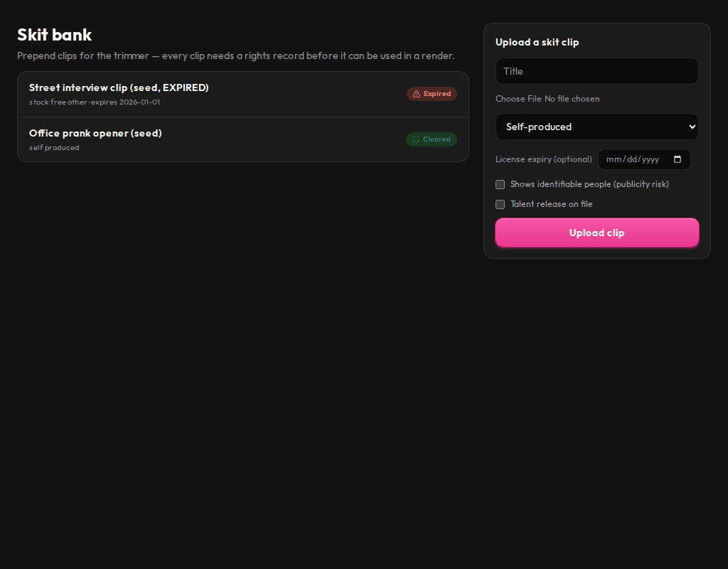Viewport: 728px width, 569px height.
Task: Click the 'self produced' label text
Action: [54, 148]
